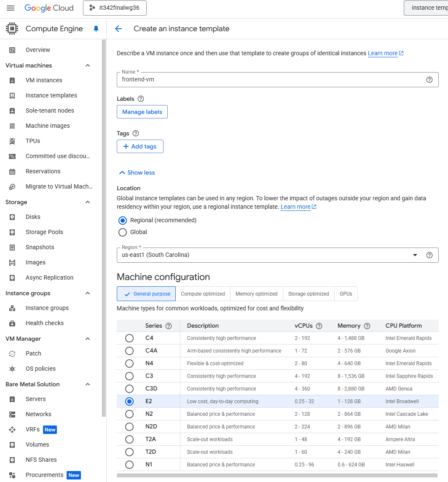Click the TPUs icon in sidebar
This screenshot has height=482, width=448.
click(x=12, y=141)
